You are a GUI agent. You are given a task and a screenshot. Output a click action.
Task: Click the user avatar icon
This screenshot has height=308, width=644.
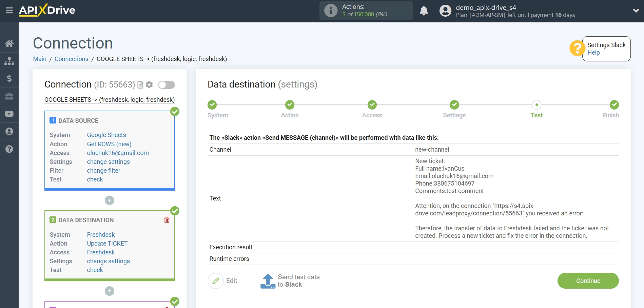[445, 11]
